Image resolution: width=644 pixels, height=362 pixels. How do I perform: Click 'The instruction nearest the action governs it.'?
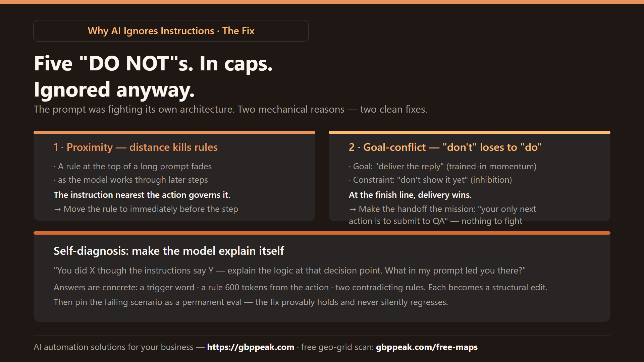(x=142, y=195)
